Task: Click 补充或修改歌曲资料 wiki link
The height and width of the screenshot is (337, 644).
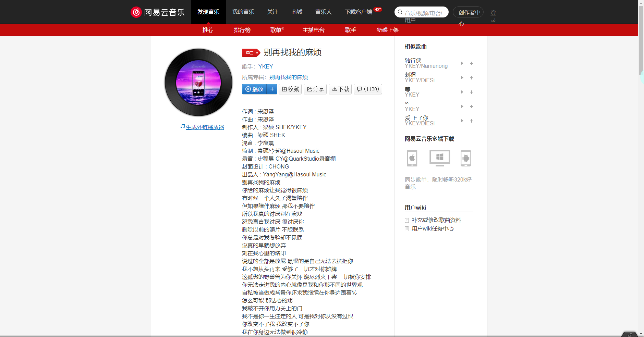Action: [x=436, y=220]
